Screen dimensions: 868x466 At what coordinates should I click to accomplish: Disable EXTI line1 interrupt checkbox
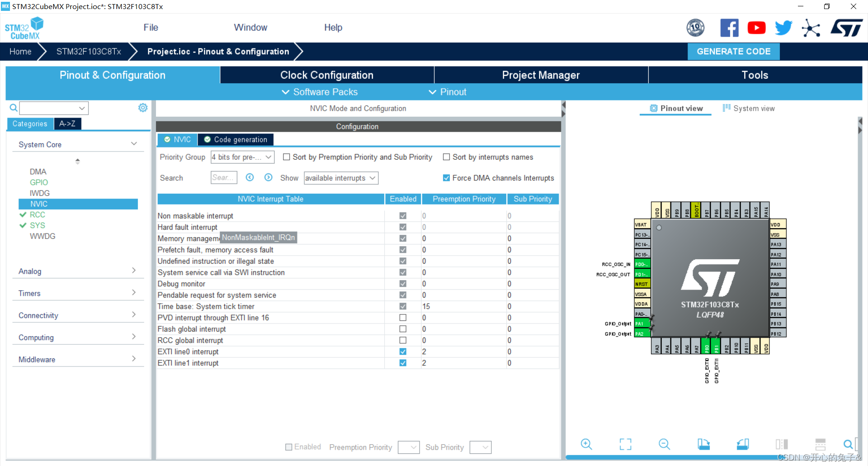[x=403, y=363]
